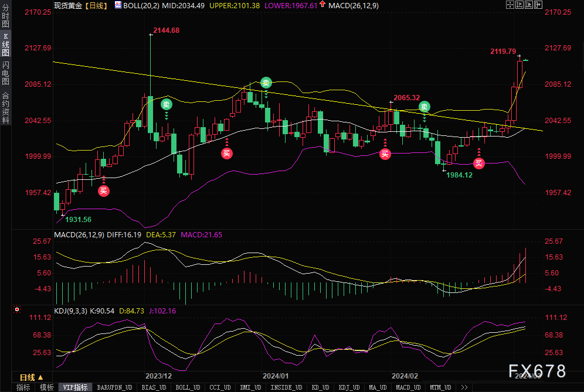Open the 日线 period dropdown

31,377
